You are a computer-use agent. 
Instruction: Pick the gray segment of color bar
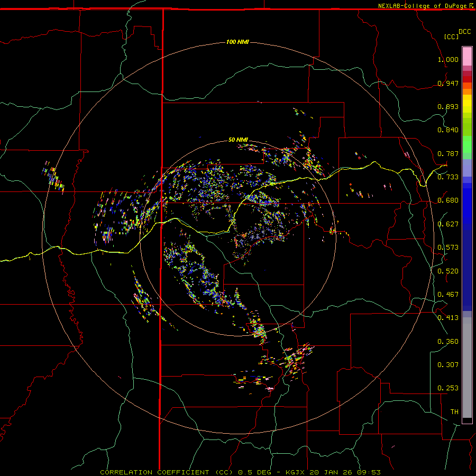pos(467,368)
